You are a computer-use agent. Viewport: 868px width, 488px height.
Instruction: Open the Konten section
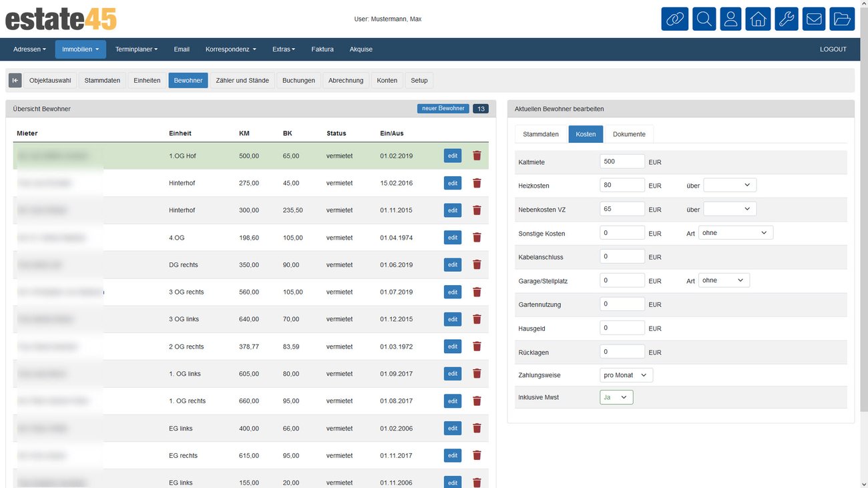tap(387, 80)
